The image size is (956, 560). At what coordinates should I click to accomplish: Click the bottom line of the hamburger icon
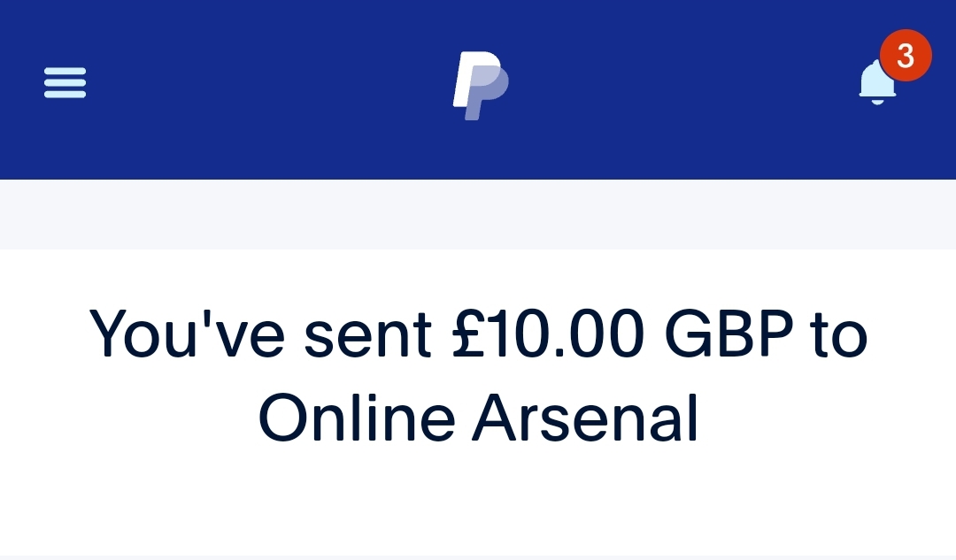[65, 95]
